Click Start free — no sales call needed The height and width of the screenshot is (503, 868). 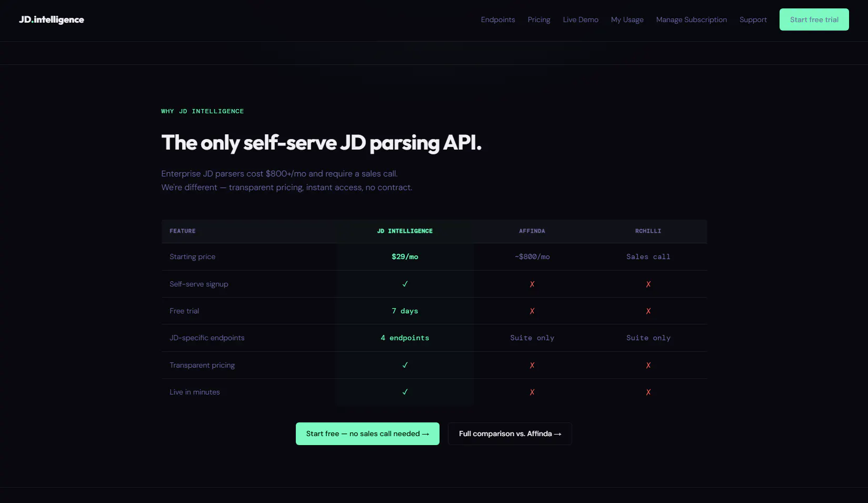[367, 433]
